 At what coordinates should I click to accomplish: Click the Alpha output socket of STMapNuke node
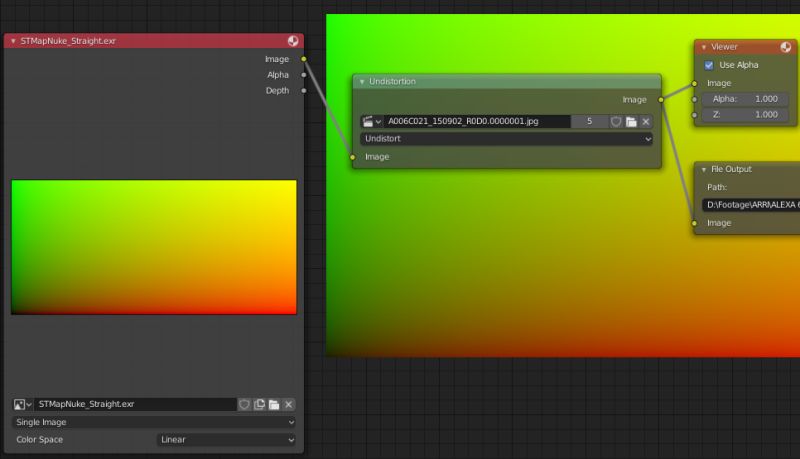pos(304,75)
